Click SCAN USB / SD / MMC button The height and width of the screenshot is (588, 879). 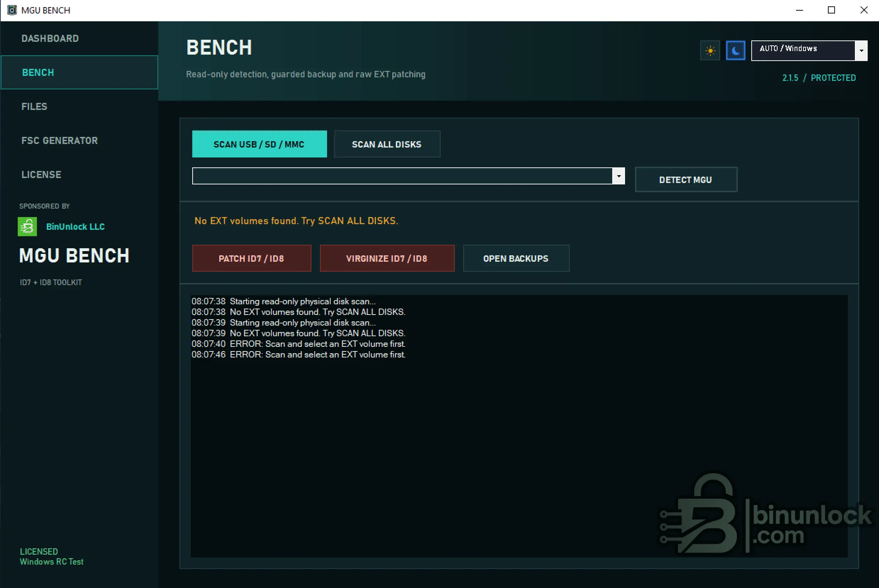tap(259, 144)
